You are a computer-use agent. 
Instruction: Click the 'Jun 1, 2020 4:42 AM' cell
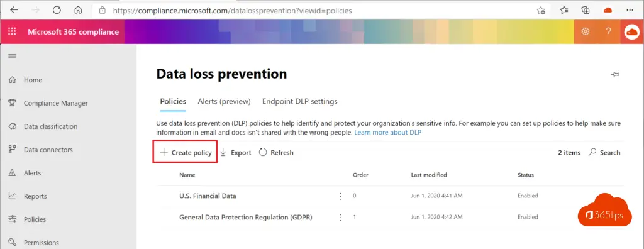(x=436, y=216)
